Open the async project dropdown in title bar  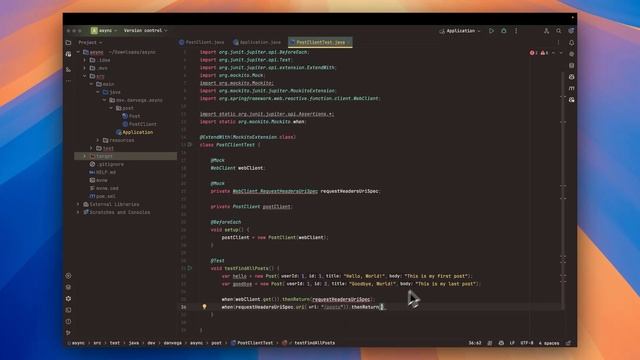tap(104, 31)
